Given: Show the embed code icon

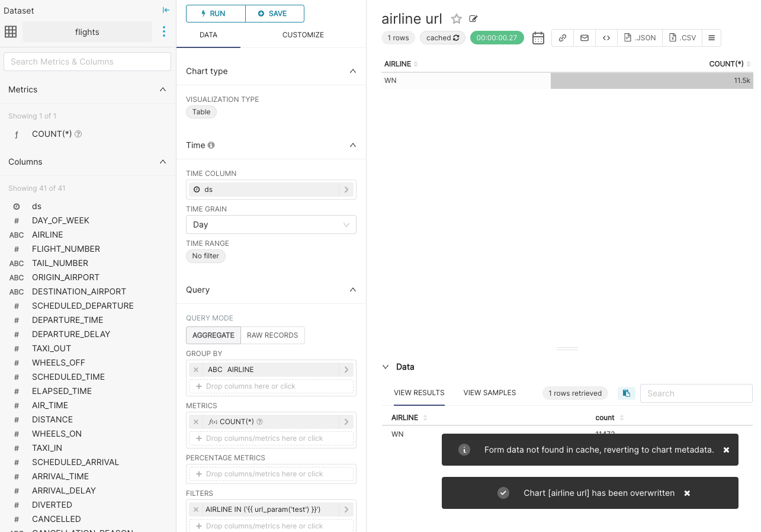Looking at the screenshot, I should click(x=606, y=38).
